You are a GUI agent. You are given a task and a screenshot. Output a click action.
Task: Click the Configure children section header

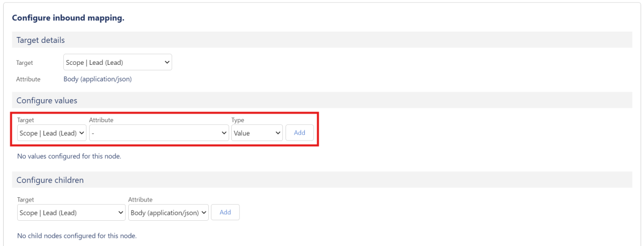click(x=50, y=180)
